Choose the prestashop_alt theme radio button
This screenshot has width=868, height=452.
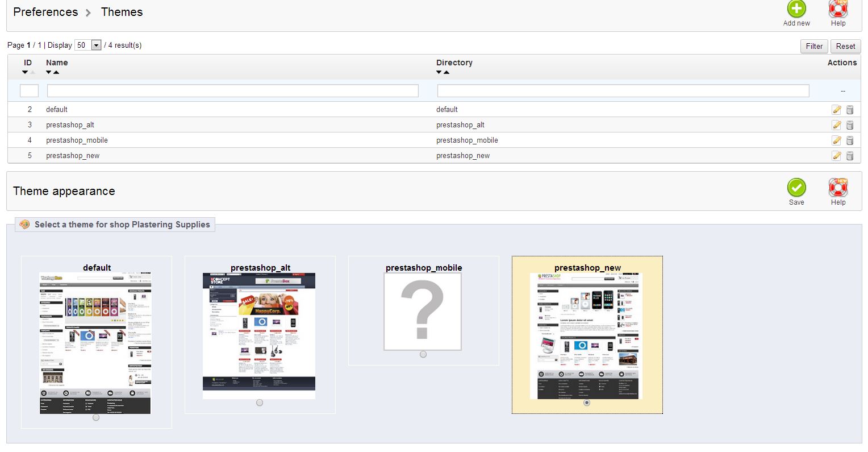tap(260, 403)
